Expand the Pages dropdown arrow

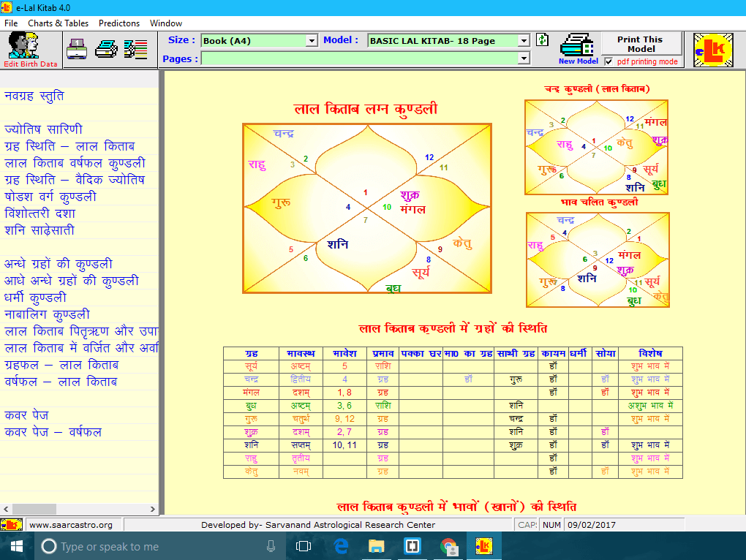[x=524, y=58]
